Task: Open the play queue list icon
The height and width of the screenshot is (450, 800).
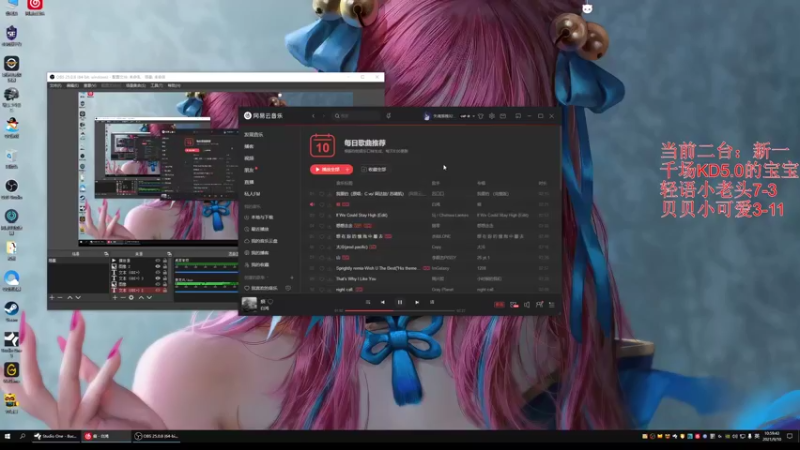Action: [x=552, y=305]
